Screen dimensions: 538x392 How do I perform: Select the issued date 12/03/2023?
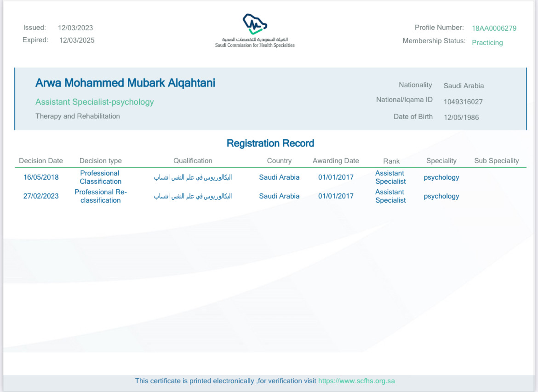pyautogui.click(x=75, y=28)
